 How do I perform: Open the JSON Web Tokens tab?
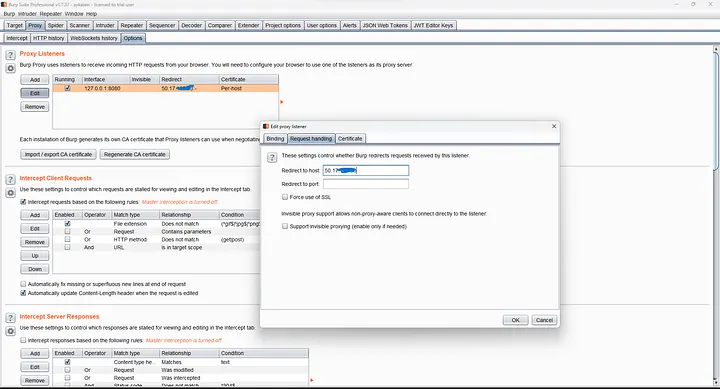[385, 25]
